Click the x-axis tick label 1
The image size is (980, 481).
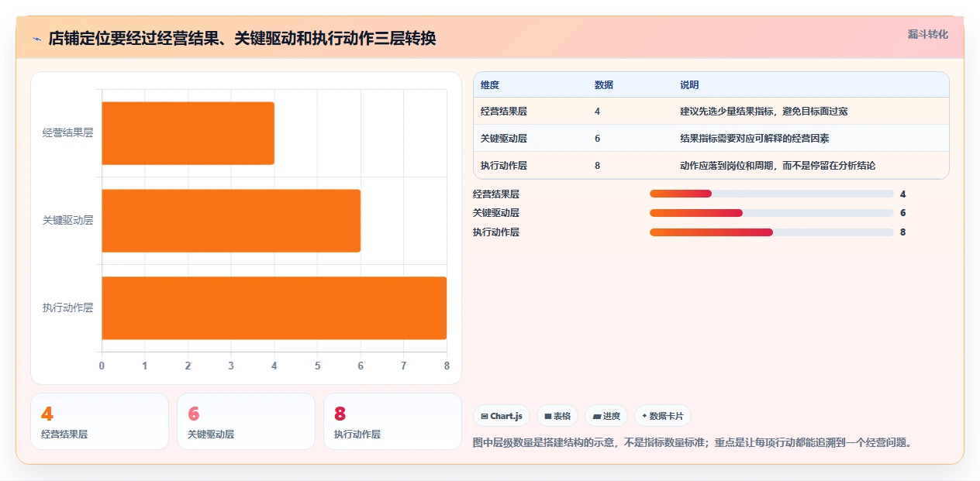(145, 366)
